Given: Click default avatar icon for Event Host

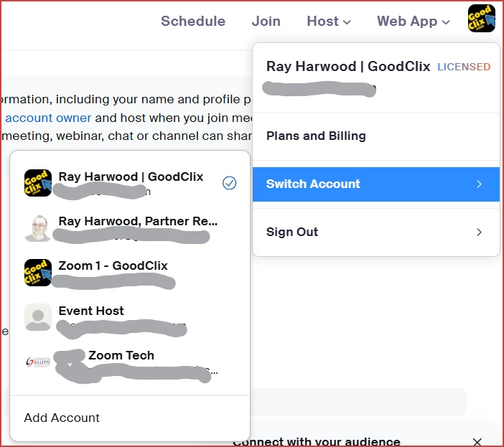Looking at the screenshot, I should 38,317.
